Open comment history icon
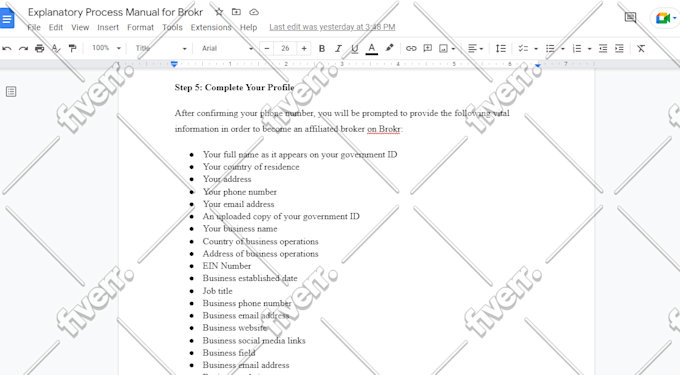Viewport: 680px width, 375px height. (630, 17)
